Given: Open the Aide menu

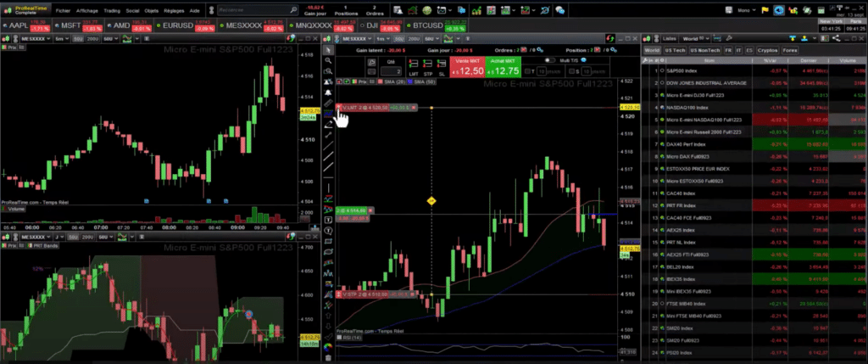Looking at the screenshot, I should point(194,10).
